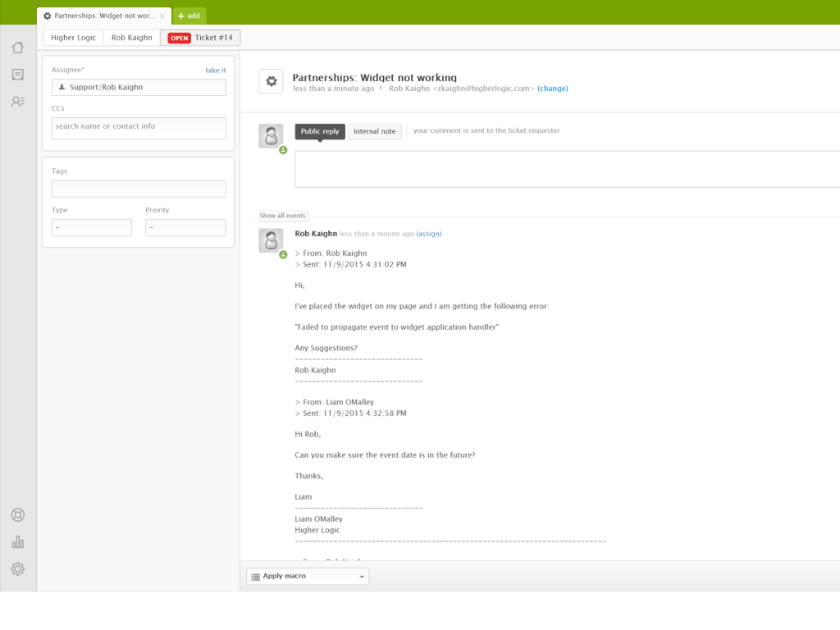Switch to Public reply mode

click(x=320, y=131)
